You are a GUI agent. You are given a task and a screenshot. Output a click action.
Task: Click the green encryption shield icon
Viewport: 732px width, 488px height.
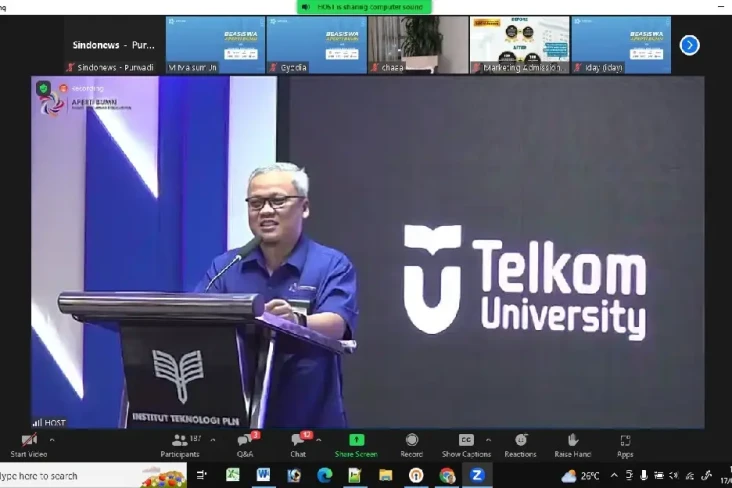tap(44, 88)
